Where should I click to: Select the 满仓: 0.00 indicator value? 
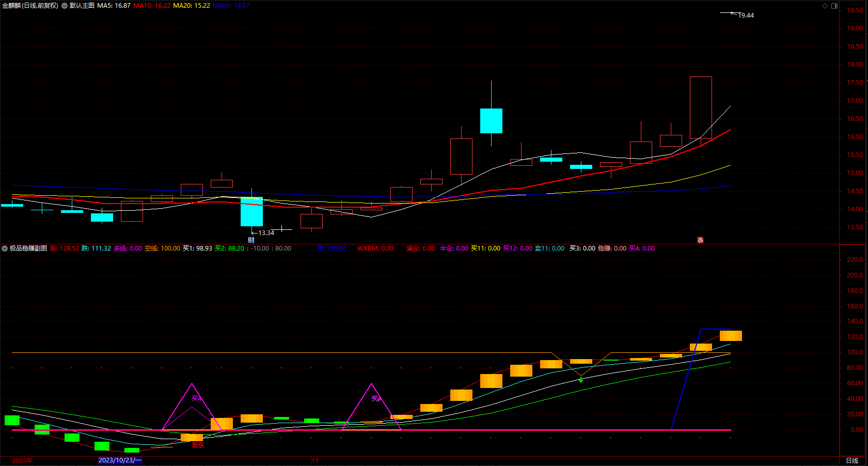pyautogui.click(x=420, y=248)
